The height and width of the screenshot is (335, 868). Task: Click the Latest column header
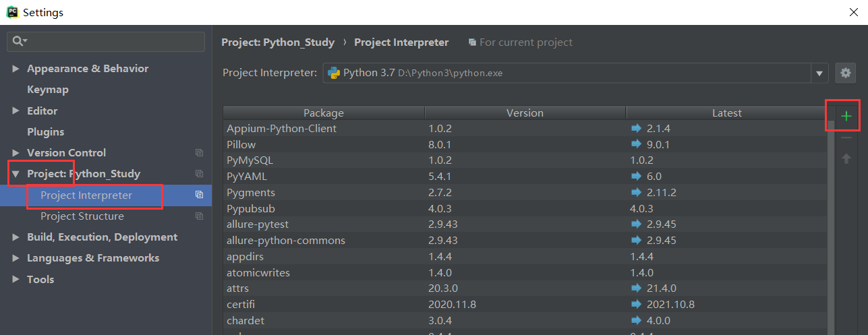coord(727,113)
